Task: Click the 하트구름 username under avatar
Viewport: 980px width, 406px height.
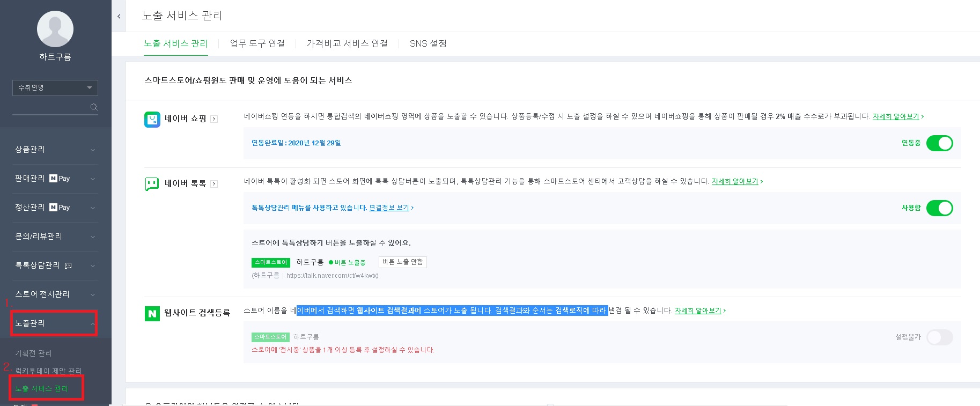Action: [x=55, y=57]
